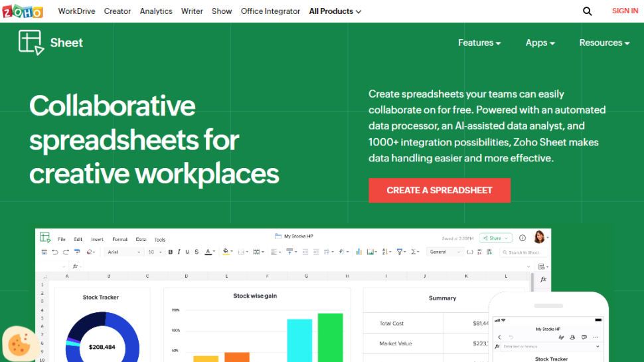Viewport: 644px width, 362px height.
Task: Open the sum sigma dropdown
Action: [415, 252]
